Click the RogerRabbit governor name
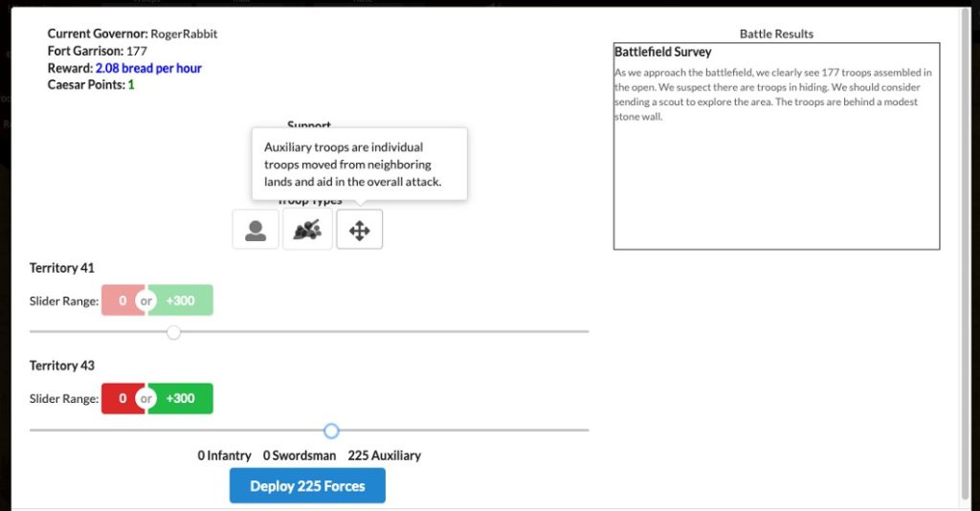Screen dimensions: 980x511 (184, 33)
